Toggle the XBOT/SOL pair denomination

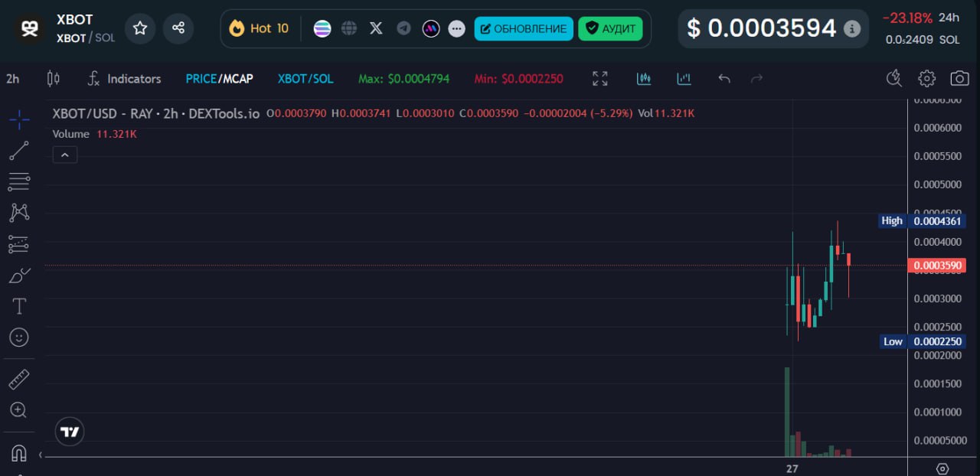[305, 79]
